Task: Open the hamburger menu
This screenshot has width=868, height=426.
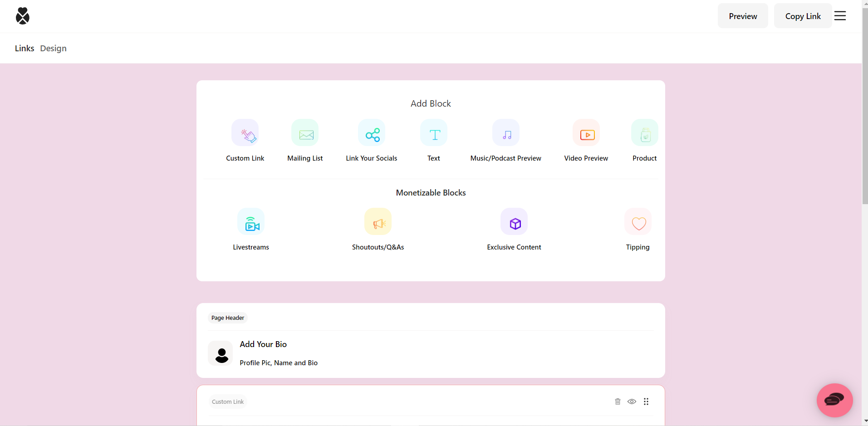Action: tap(840, 16)
